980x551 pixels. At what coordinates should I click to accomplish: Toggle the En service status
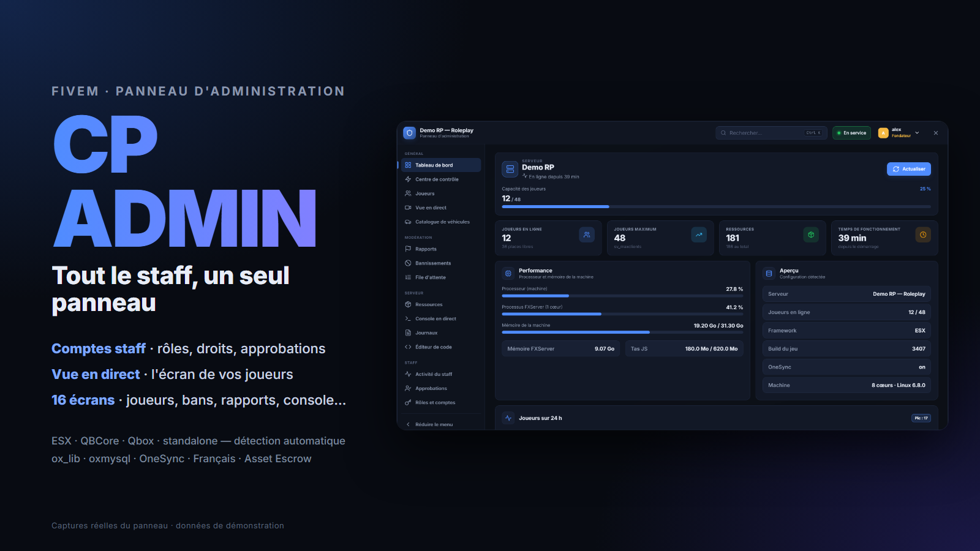(x=852, y=133)
